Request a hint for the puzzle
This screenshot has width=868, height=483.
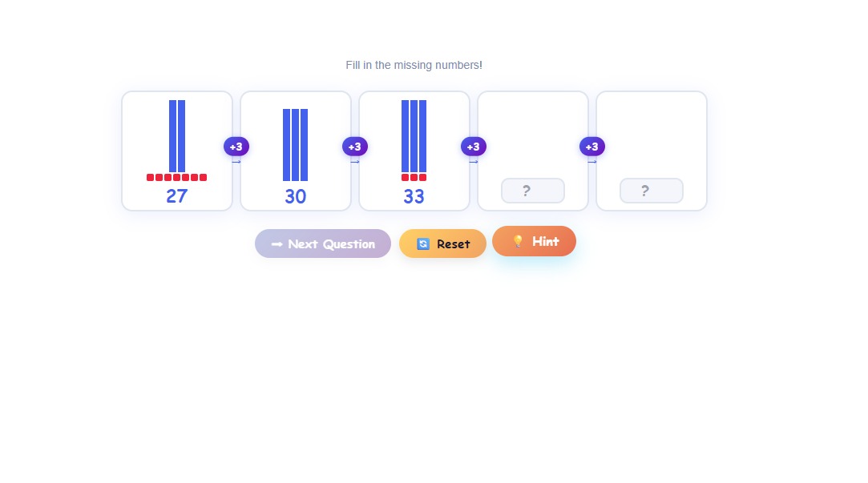(534, 240)
